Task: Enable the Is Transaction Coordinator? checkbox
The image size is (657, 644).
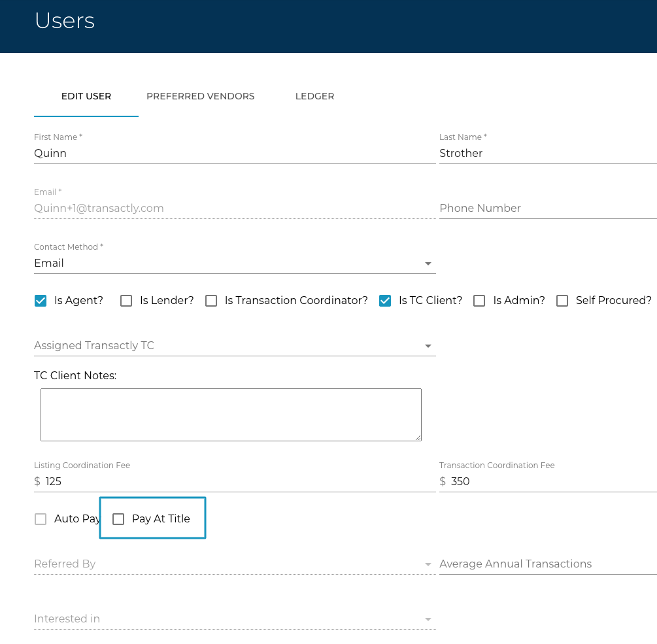Action: tap(211, 301)
